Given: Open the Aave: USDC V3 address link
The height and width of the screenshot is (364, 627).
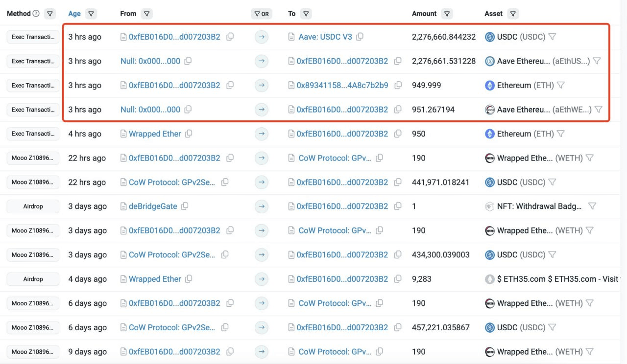Looking at the screenshot, I should 325,37.
